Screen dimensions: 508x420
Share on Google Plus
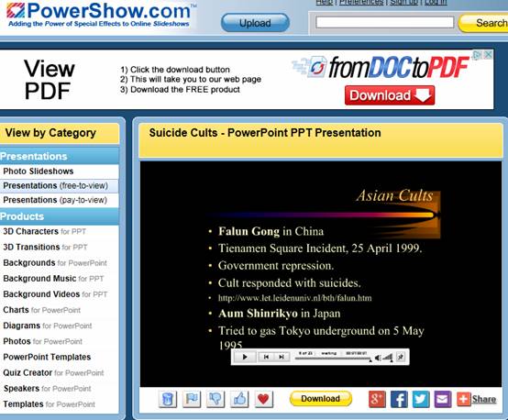[377, 399]
